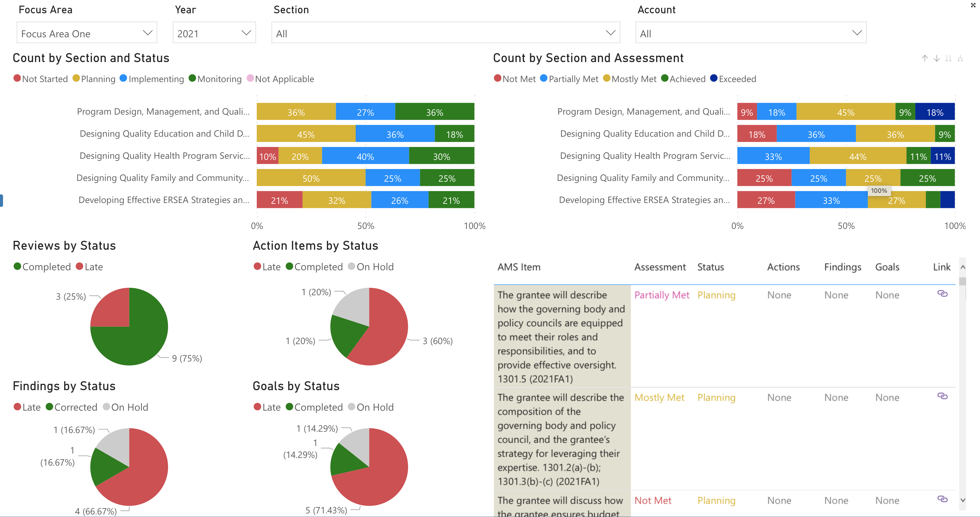
Task: Open link icon for the Not Met row
Action: click(x=942, y=499)
